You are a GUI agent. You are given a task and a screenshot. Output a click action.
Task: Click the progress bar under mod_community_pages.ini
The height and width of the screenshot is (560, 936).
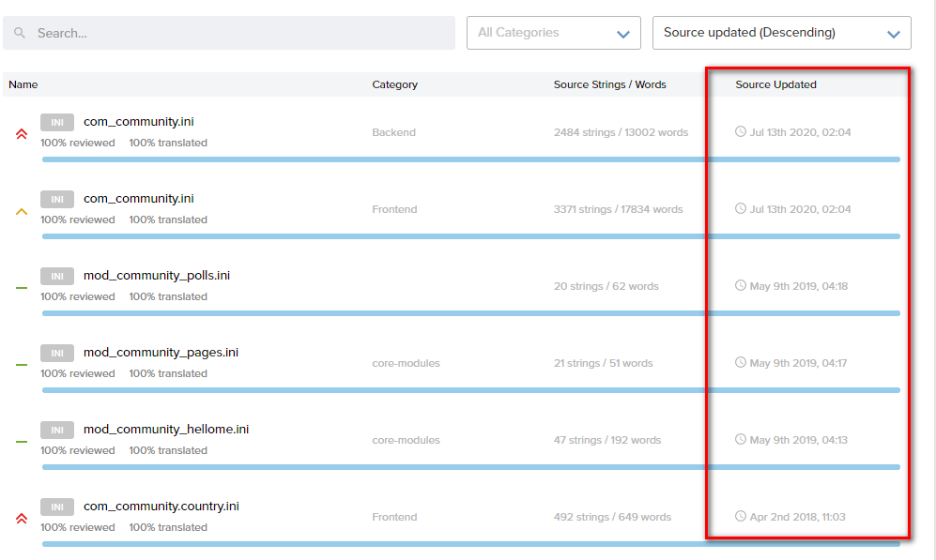point(469,390)
